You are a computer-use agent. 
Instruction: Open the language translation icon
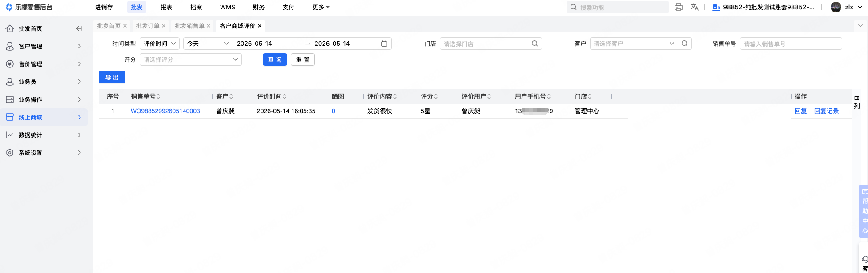pyautogui.click(x=695, y=7)
